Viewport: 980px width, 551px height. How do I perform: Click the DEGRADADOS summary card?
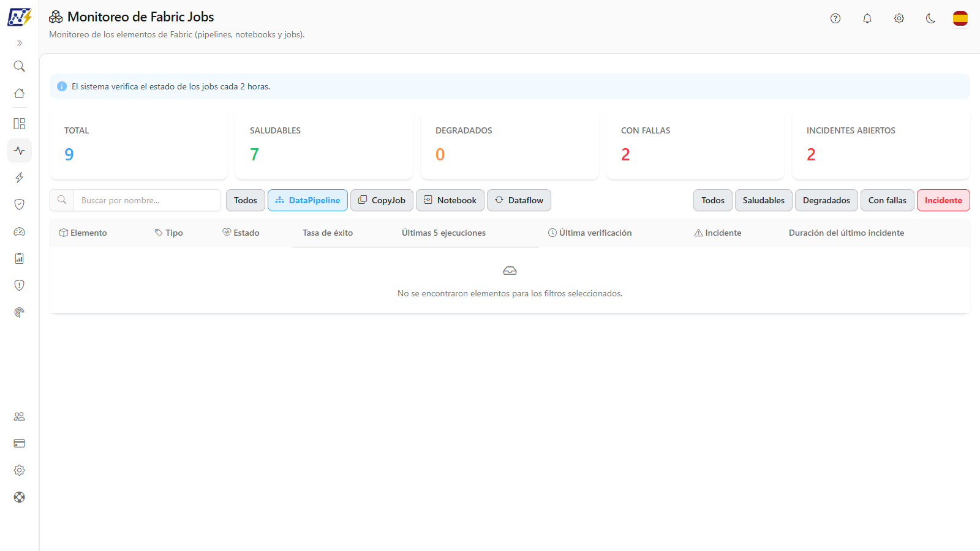[510, 145]
